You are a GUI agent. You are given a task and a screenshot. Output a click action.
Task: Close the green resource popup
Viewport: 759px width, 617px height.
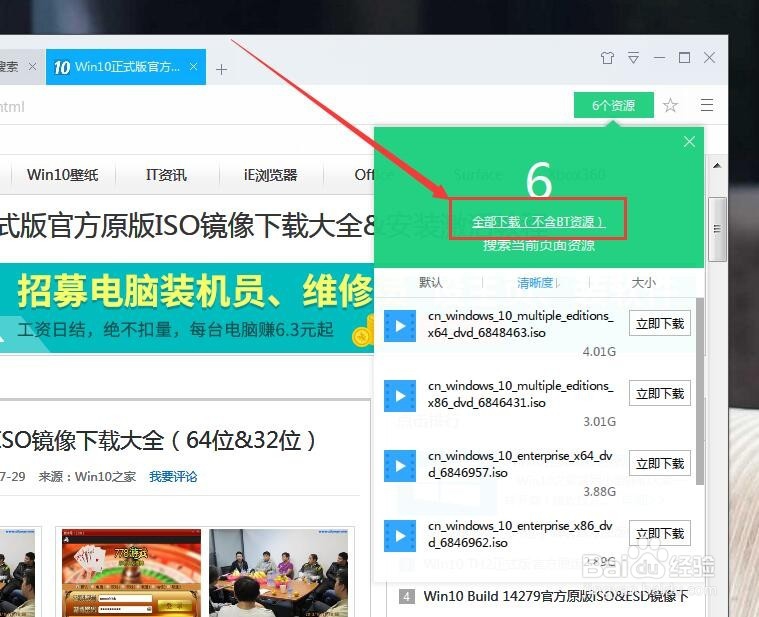point(689,142)
